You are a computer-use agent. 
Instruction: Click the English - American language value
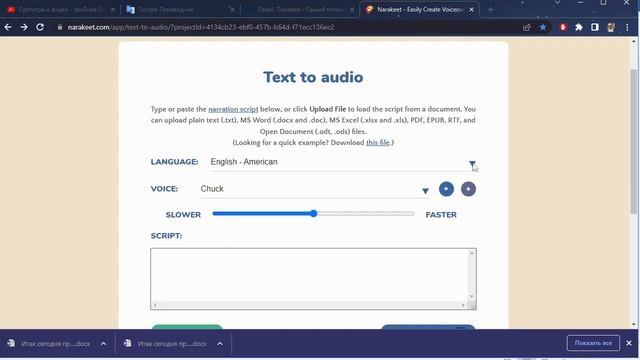pos(244,162)
